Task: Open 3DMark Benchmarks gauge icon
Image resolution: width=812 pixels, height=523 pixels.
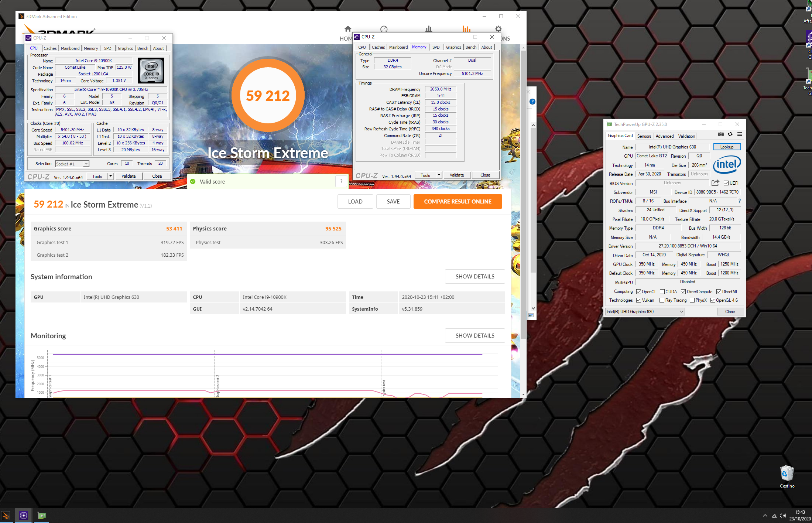Action: [384, 29]
